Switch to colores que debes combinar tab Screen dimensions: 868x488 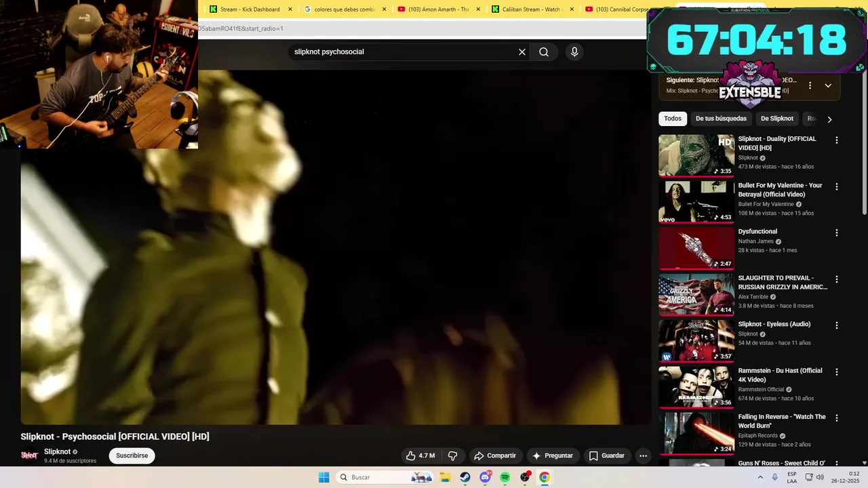344,9
